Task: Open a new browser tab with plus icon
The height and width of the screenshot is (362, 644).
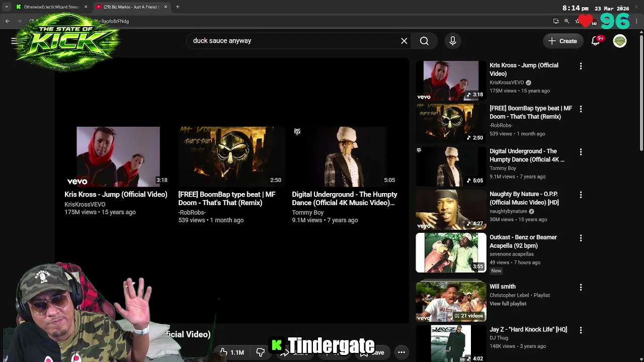Action: 178,7
